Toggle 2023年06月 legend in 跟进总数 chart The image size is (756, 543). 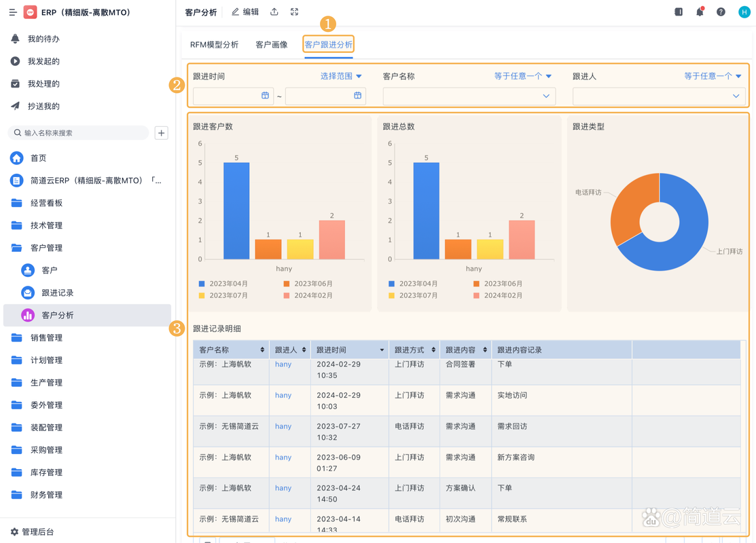coord(498,284)
